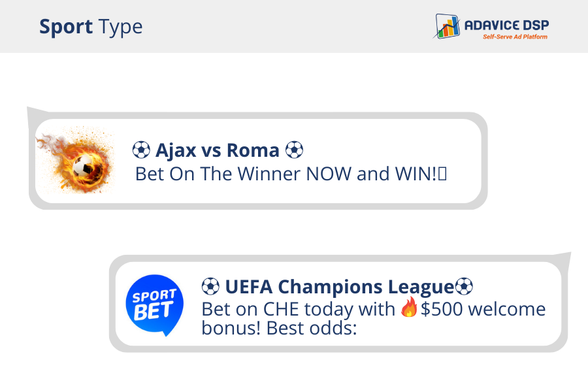Image resolution: width=588 pixels, height=392 pixels.
Task: Click the blue Sport Bet logo
Action: coord(154,305)
